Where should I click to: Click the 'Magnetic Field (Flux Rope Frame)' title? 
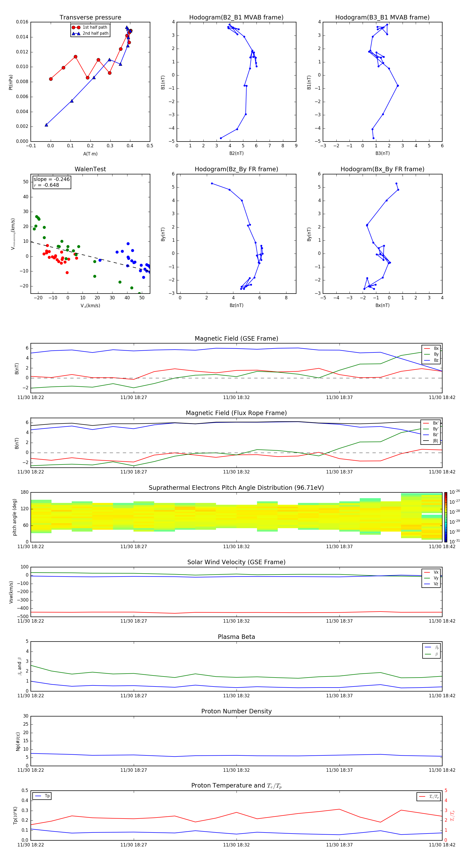pos(236,413)
